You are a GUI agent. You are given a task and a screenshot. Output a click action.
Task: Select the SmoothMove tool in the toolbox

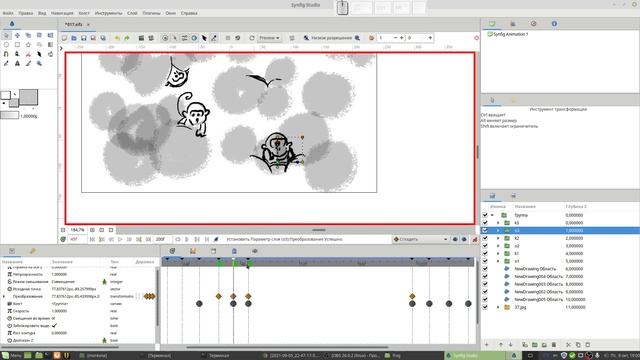pyautogui.click(x=17, y=36)
